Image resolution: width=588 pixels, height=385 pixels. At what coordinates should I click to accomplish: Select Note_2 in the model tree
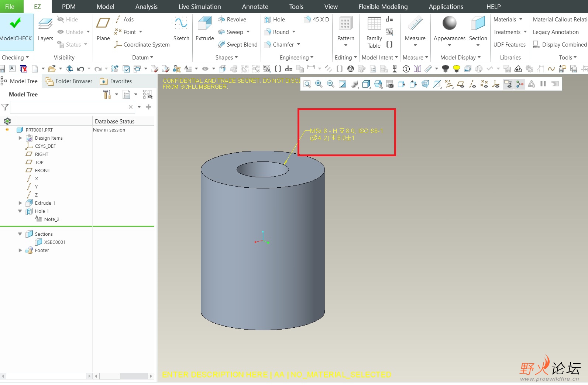pyautogui.click(x=51, y=219)
